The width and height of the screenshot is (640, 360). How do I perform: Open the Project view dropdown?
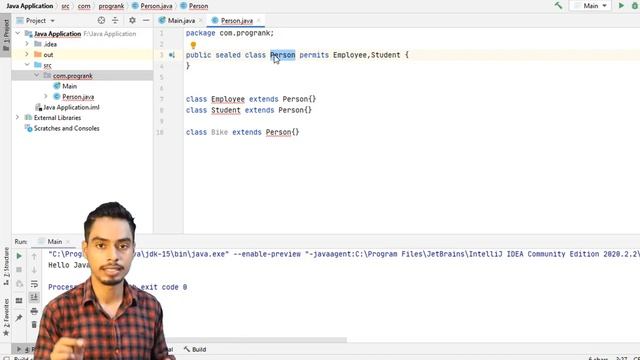pyautogui.click(x=52, y=21)
